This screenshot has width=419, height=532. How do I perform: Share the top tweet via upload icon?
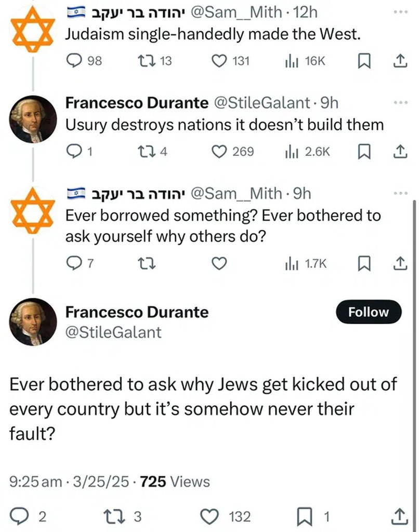(x=400, y=61)
